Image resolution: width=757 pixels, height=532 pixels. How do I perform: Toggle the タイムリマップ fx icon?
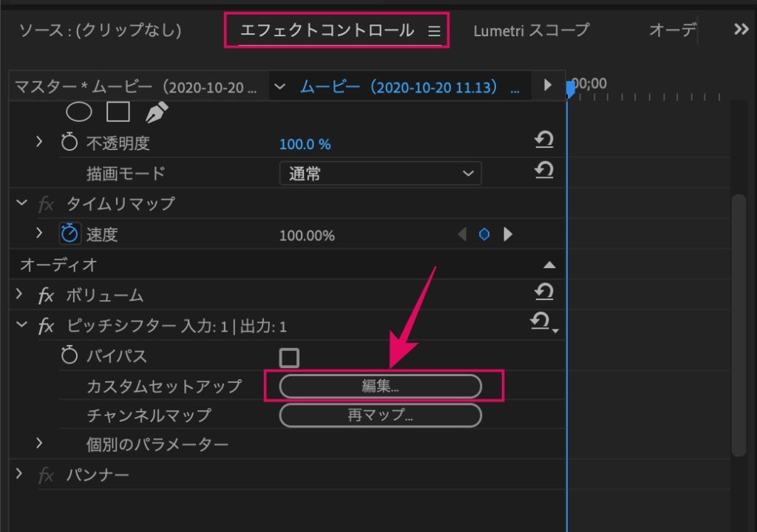tap(46, 204)
